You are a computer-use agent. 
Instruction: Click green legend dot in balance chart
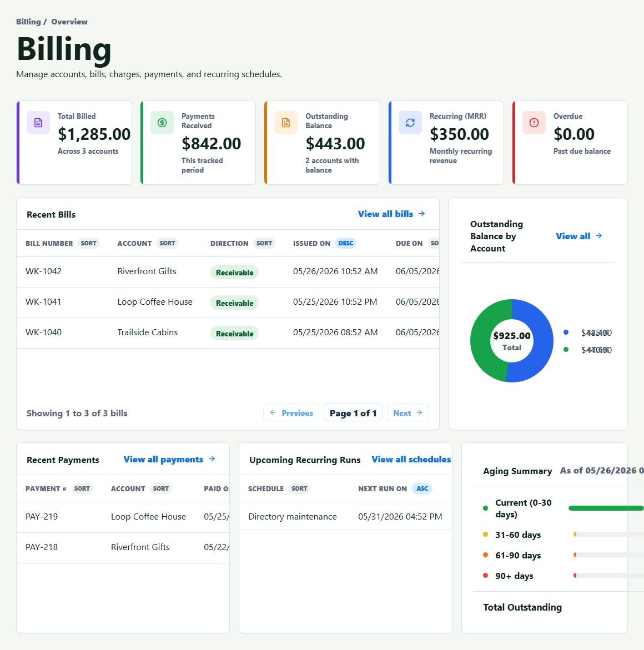pyautogui.click(x=566, y=350)
